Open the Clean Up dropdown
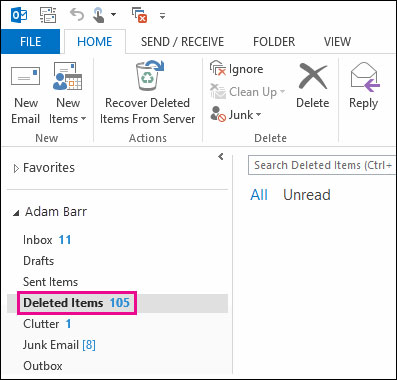Screen dimensions: 397x380 247,92
